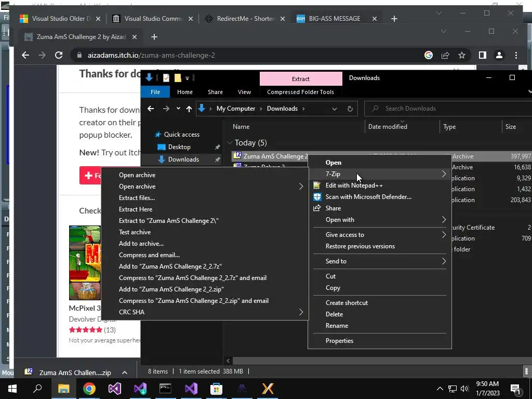Click Share in the context menu
Image resolution: width=532 pixels, height=399 pixels.
click(380, 208)
